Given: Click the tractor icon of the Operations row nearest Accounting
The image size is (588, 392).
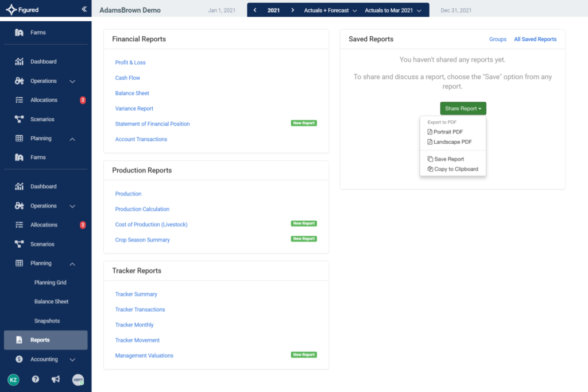Looking at the screenshot, I should [19, 206].
